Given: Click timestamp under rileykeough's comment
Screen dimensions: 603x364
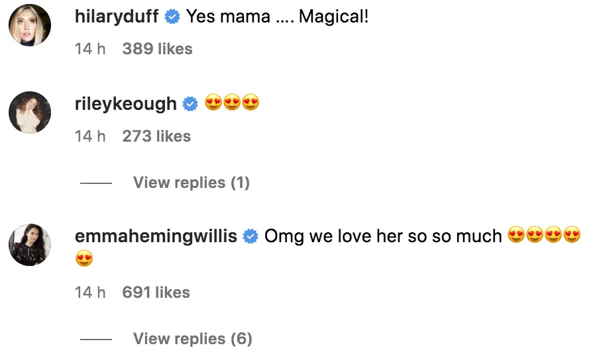Looking at the screenshot, I should tap(90, 136).
